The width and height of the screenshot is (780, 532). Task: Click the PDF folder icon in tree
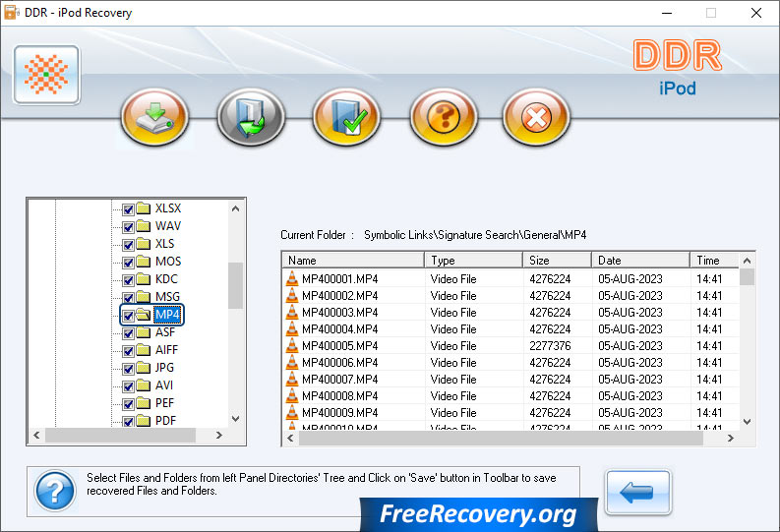[144, 421]
